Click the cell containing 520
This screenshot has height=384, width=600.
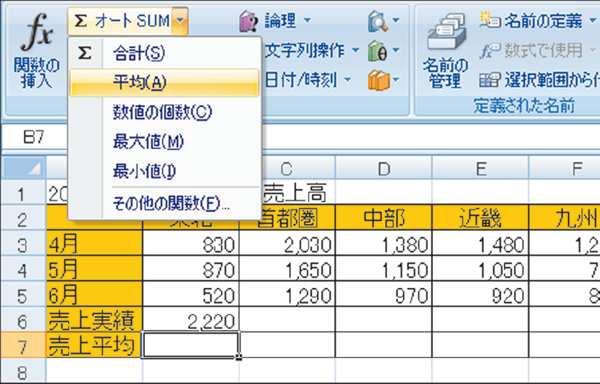pyautogui.click(x=191, y=295)
